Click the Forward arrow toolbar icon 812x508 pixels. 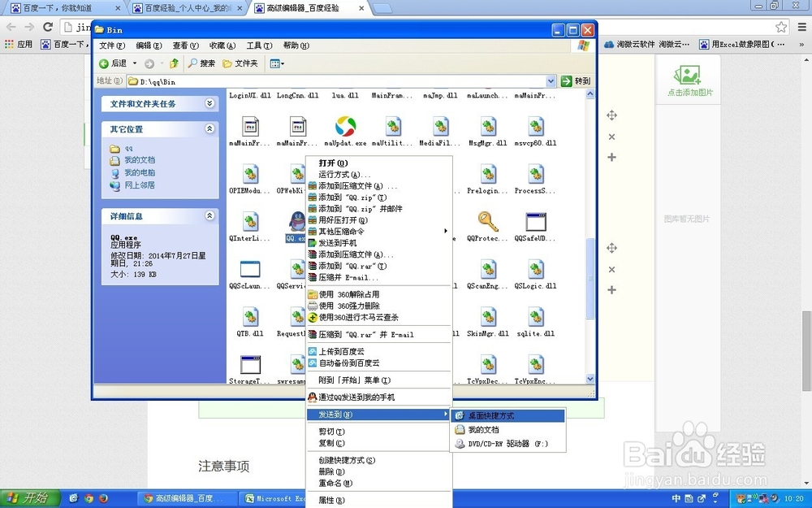tap(149, 63)
